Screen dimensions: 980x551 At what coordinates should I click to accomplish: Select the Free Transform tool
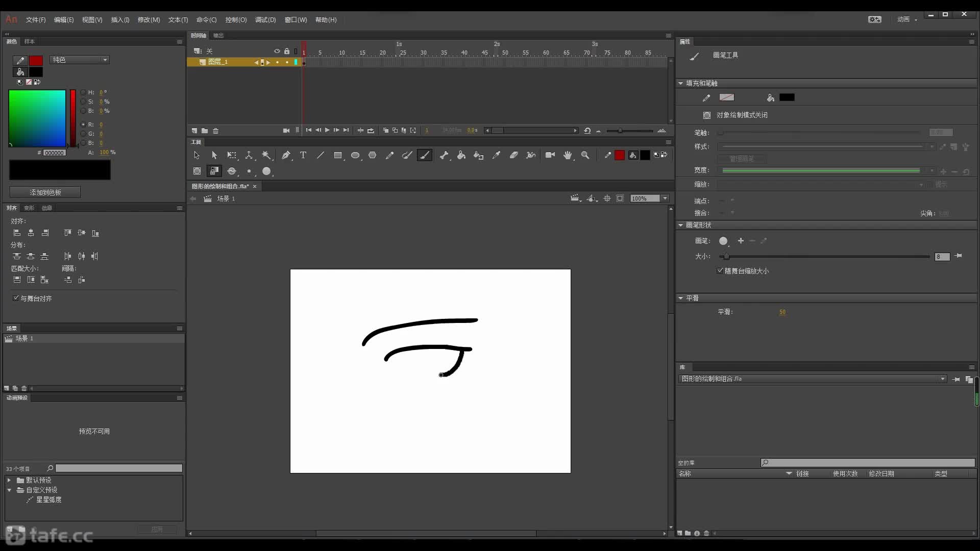pos(232,155)
